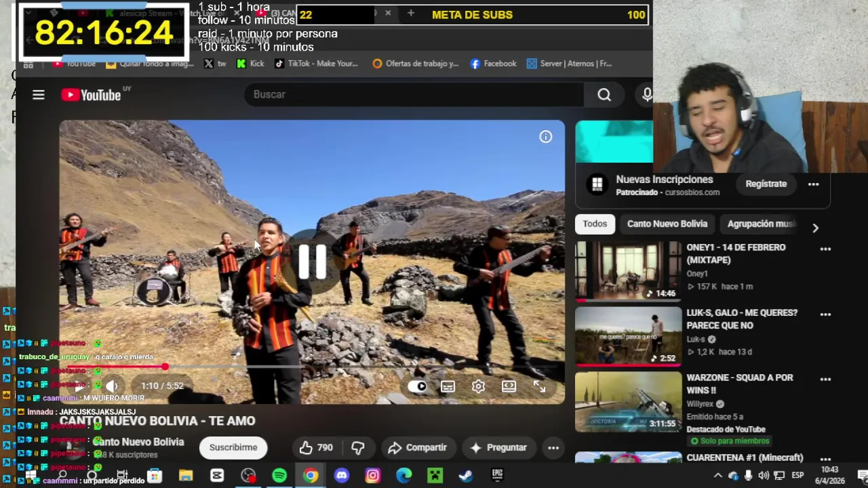Play the LUK-S, GALO video thumbnail

tap(628, 336)
